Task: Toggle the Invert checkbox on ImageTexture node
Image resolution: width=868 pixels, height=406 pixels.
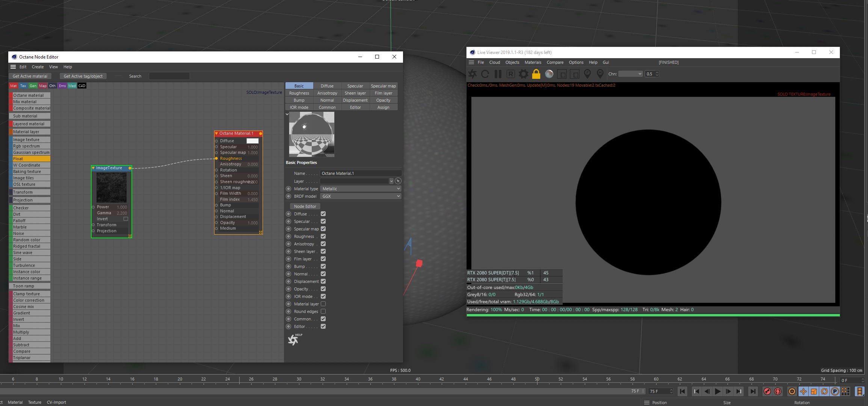Action: (x=126, y=219)
